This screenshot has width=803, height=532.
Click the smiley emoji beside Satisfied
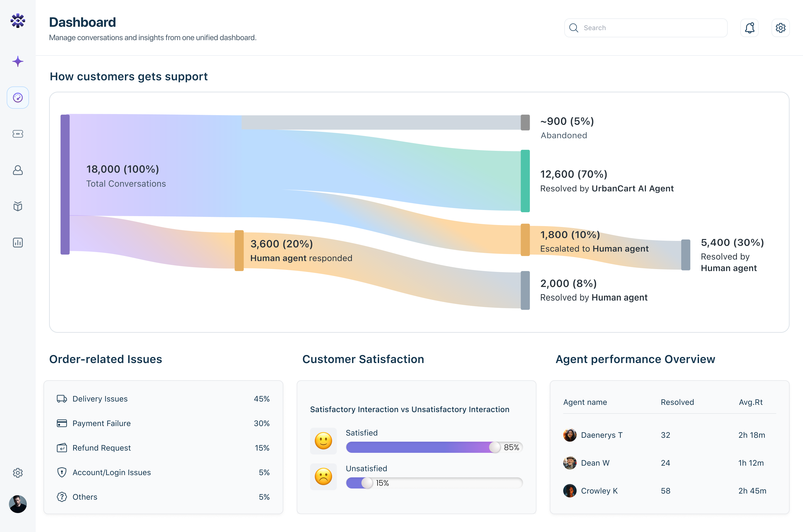pos(323,441)
